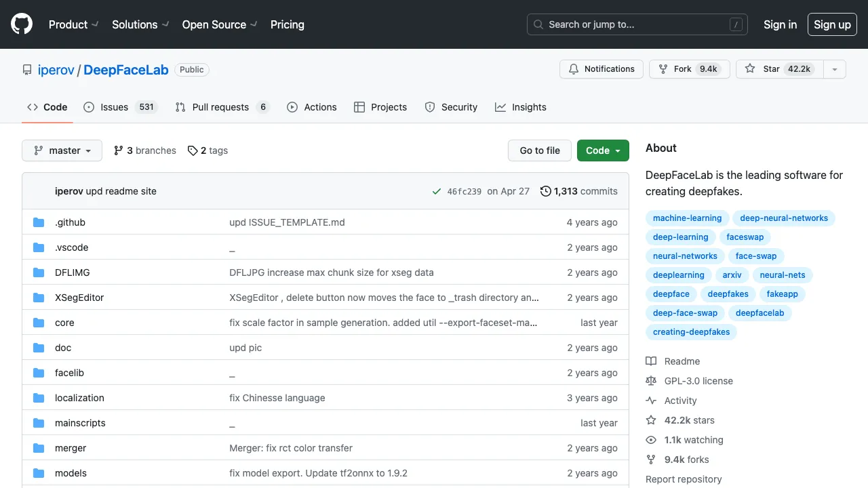
Task: Click the eye icon beside 1.1k watching
Action: 651,440
